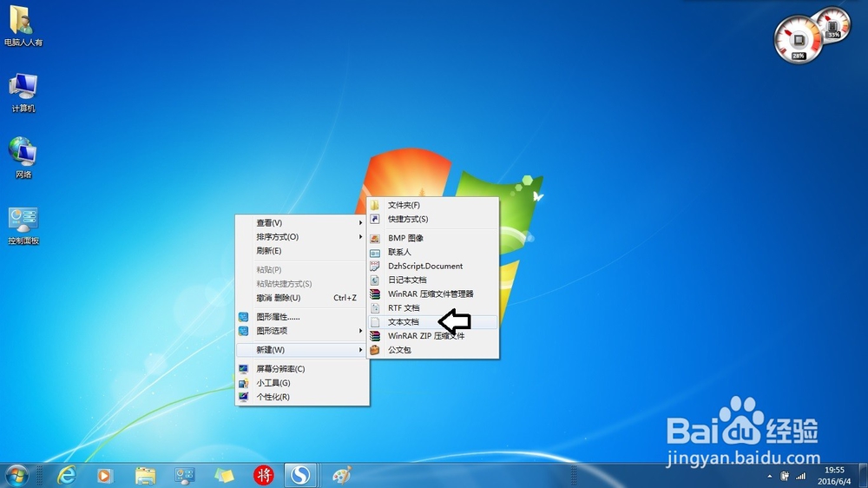Open the red Chinese chess taskbar icon
The image size is (868, 488).
click(x=264, y=475)
